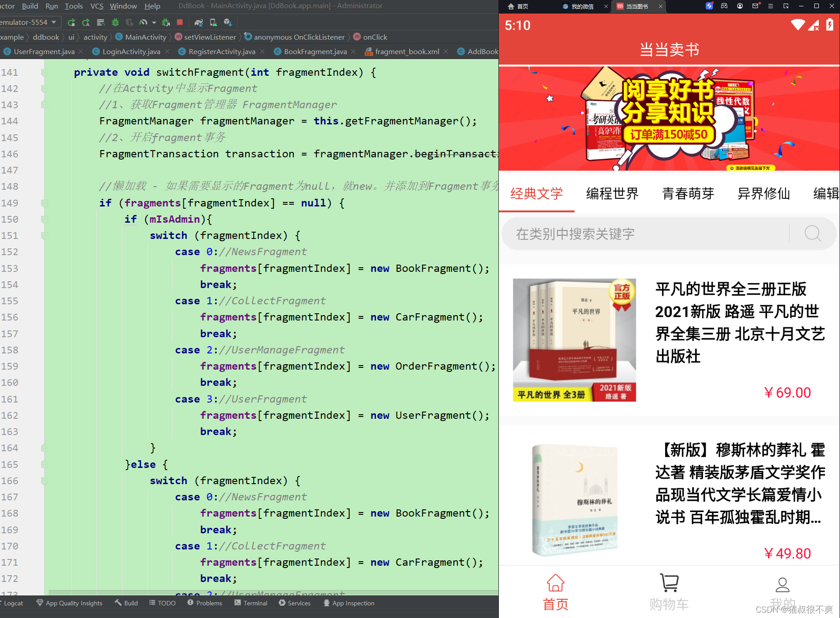The width and height of the screenshot is (840, 618).
Task: Open the Device Manager icon
Action: coord(214,22)
